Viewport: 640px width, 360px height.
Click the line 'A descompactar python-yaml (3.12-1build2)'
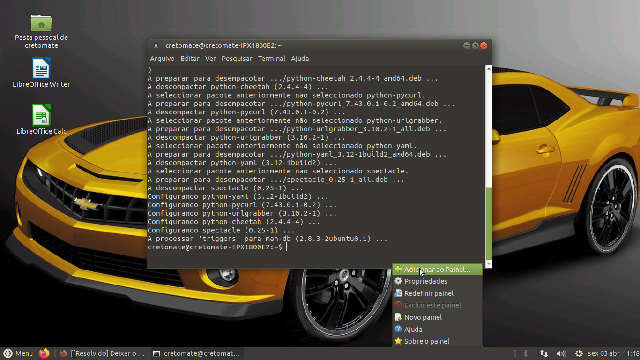242,162
